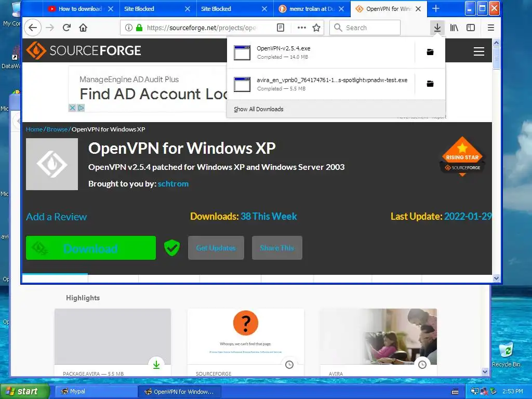This screenshot has height=399, width=532.
Task: Click the SourceForge logo
Action: (x=84, y=50)
